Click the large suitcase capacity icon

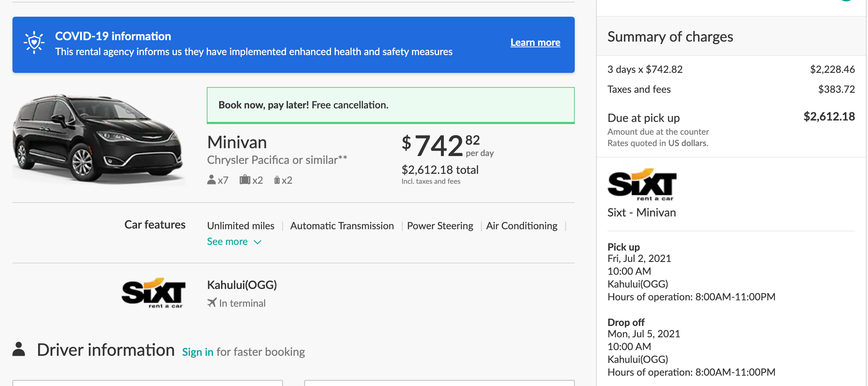click(245, 180)
